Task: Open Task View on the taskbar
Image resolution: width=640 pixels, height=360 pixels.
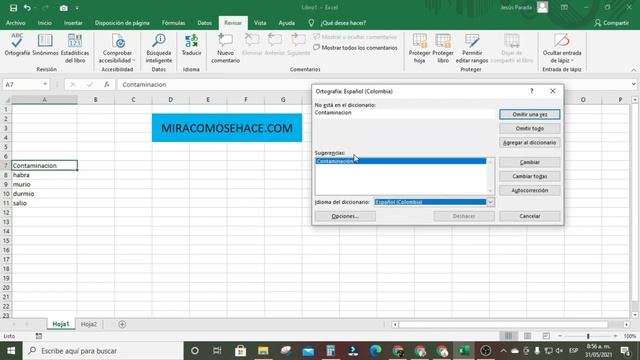Action: pos(217,351)
